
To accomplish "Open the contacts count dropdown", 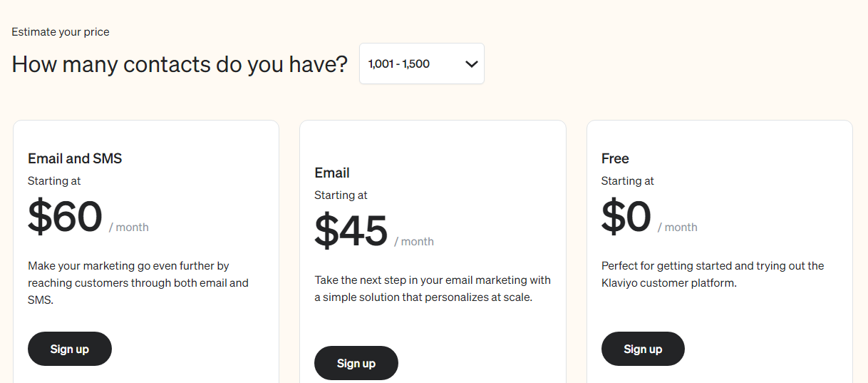I will 421,63.
